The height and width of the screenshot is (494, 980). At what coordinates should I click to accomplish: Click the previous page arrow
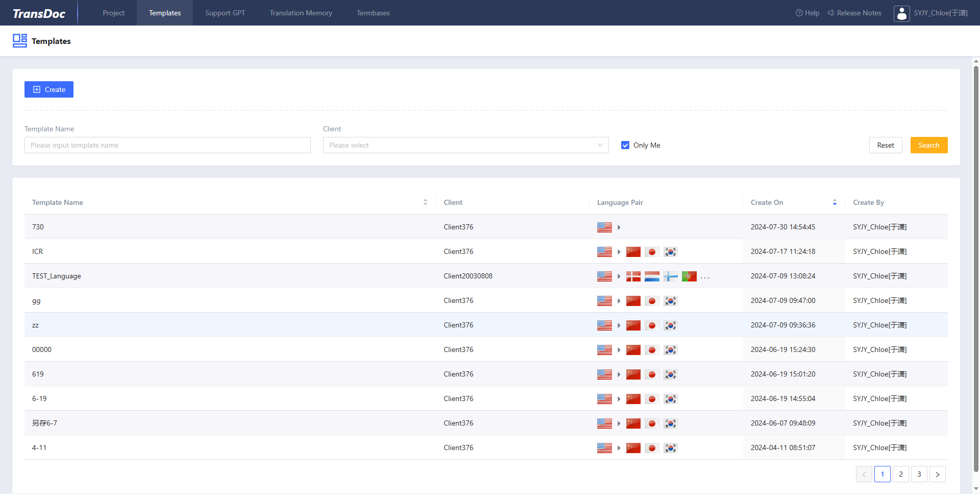tap(864, 474)
